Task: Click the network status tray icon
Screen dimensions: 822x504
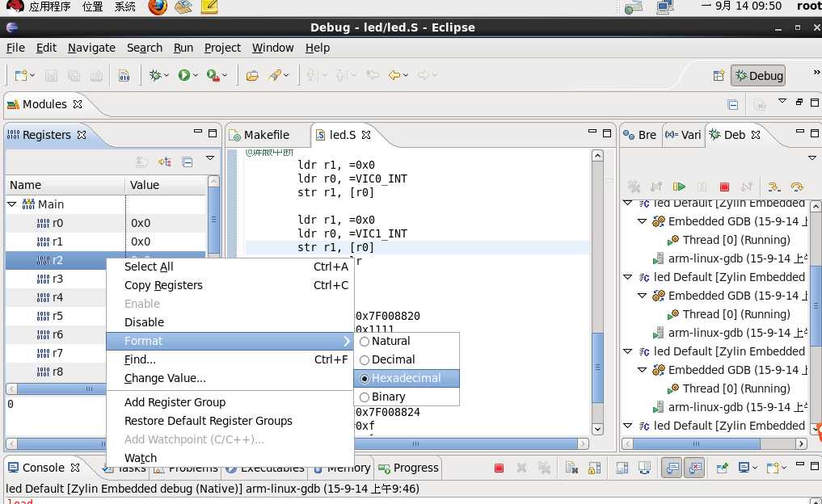Action: (665, 6)
